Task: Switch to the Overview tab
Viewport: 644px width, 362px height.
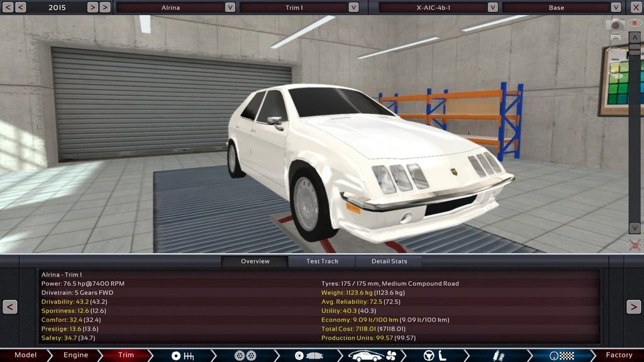Action: [255, 261]
